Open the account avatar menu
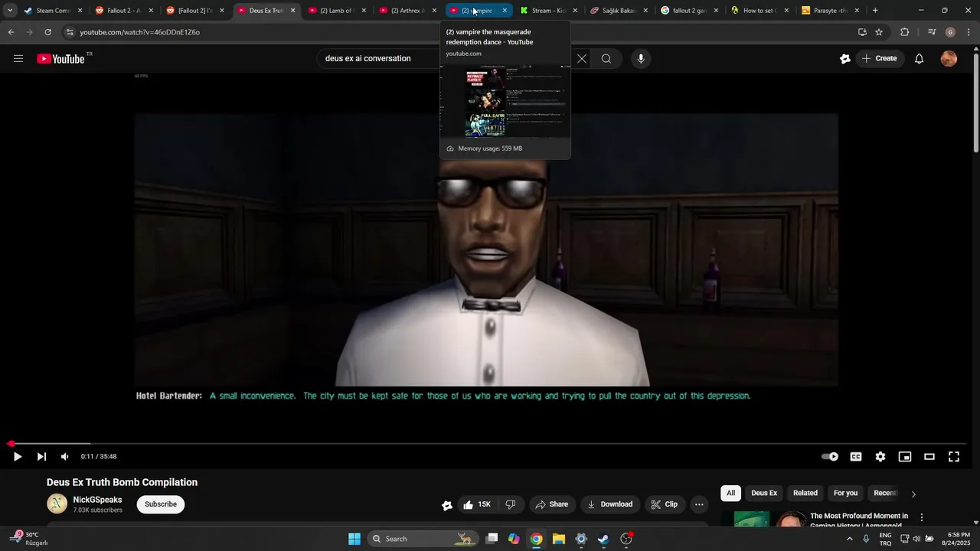 point(949,59)
